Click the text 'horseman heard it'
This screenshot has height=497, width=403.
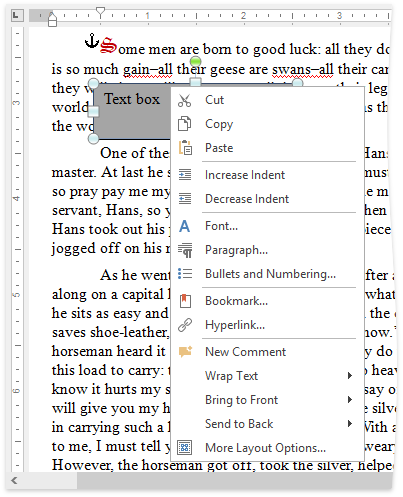109,351
